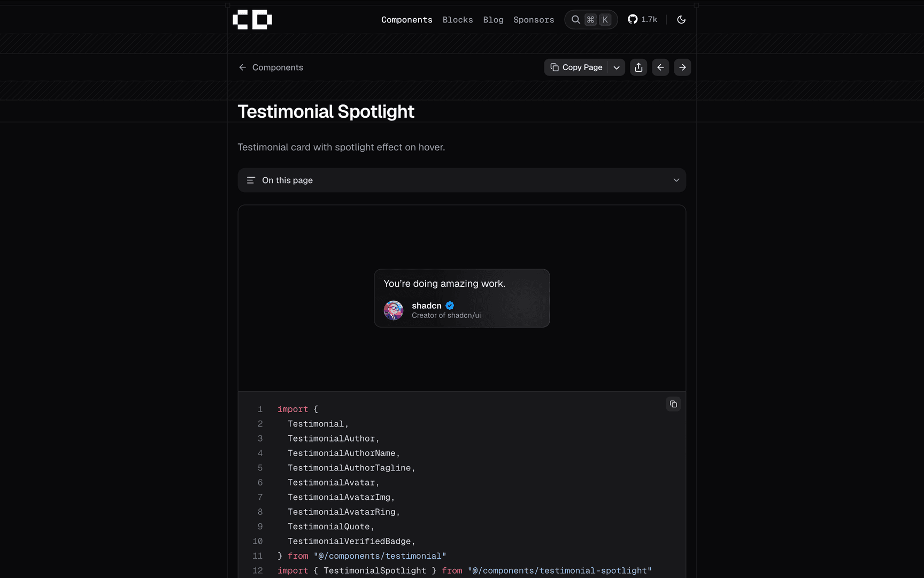Go back to Components list
The height and width of the screenshot is (578, 924).
[x=271, y=67]
